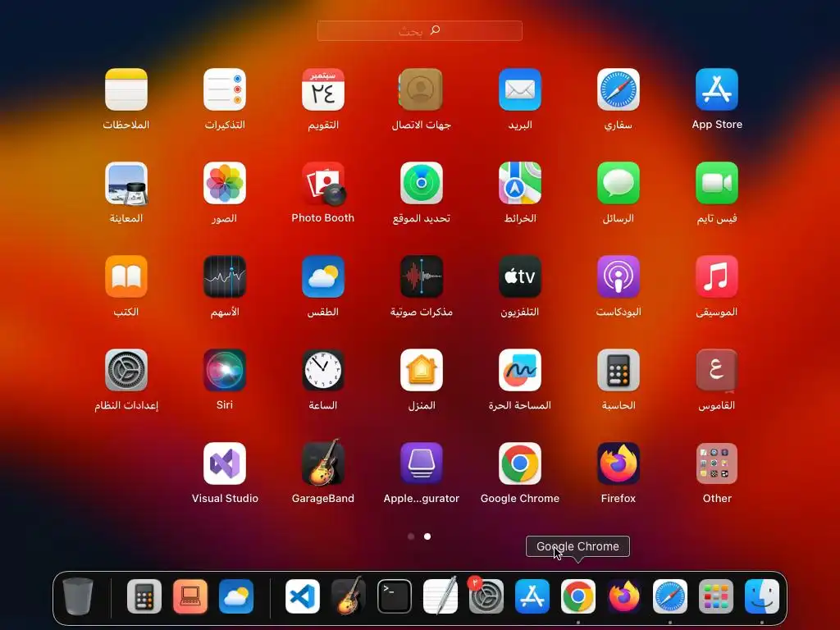
Task: Open the Photos app (الصور)
Action: 225,183
